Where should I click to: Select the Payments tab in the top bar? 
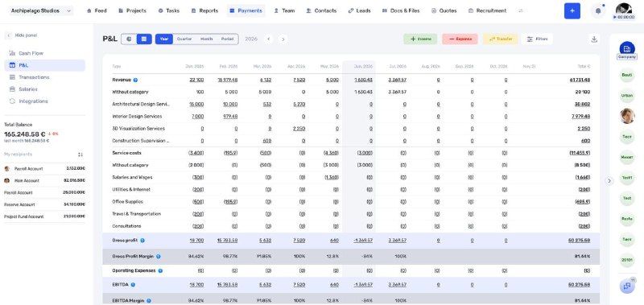246,10
